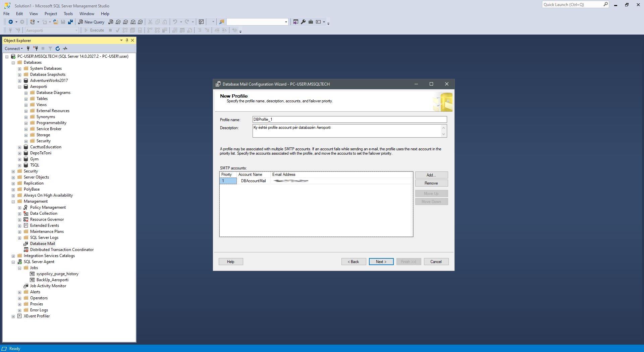The height and width of the screenshot is (352, 644).
Task: Expand the Operators folder
Action: coord(19,298)
